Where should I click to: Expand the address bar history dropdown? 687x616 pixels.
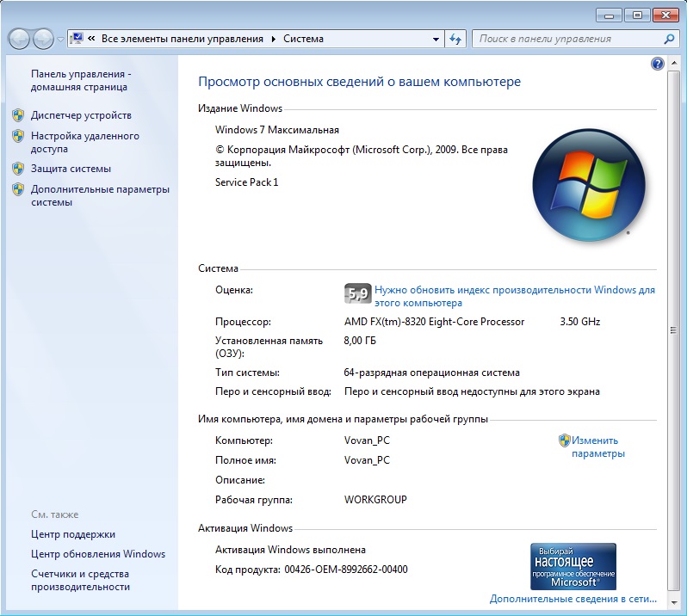(436, 40)
